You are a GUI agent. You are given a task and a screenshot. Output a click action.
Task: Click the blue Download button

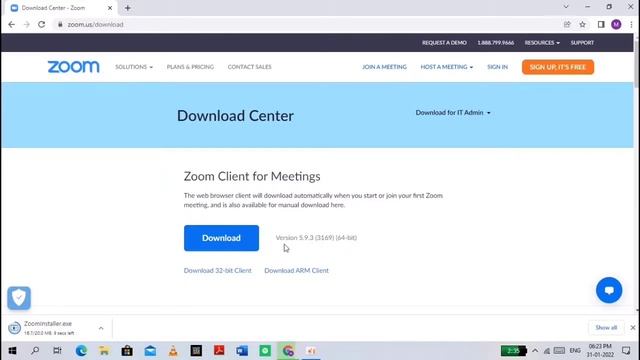tap(221, 238)
